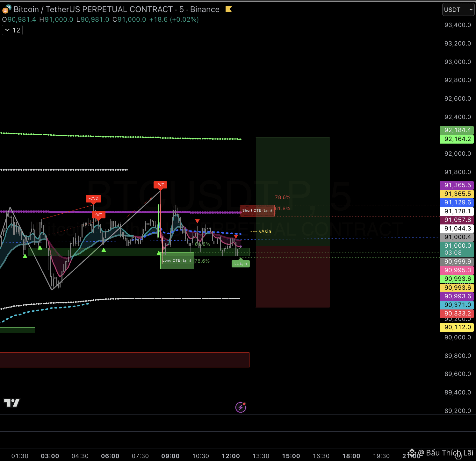This screenshot has height=461, width=476.
Task: Click the open price value O90,981.4
Action: coord(19,19)
